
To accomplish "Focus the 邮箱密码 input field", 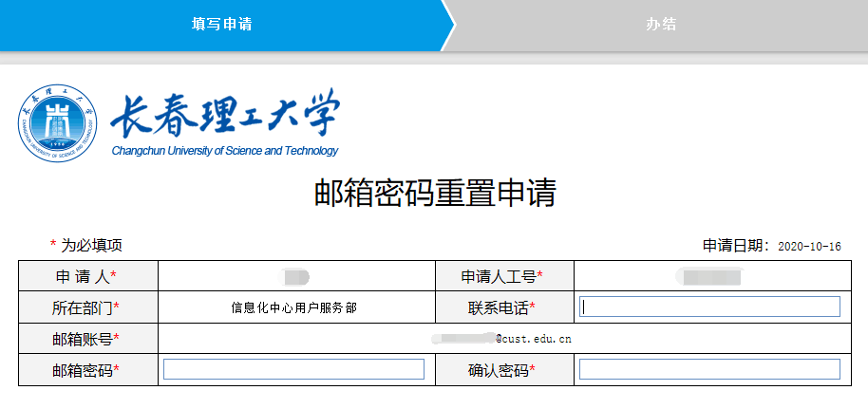I will [294, 369].
